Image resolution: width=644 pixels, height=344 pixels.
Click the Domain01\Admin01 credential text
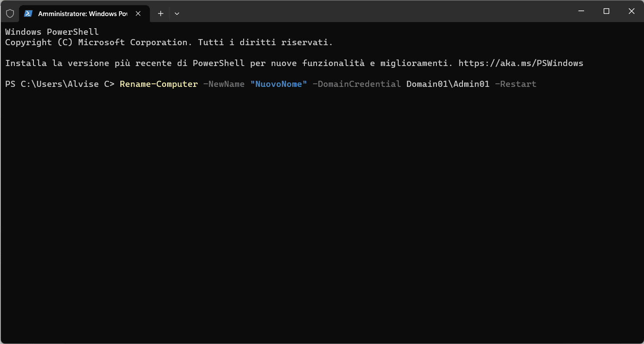(x=448, y=84)
